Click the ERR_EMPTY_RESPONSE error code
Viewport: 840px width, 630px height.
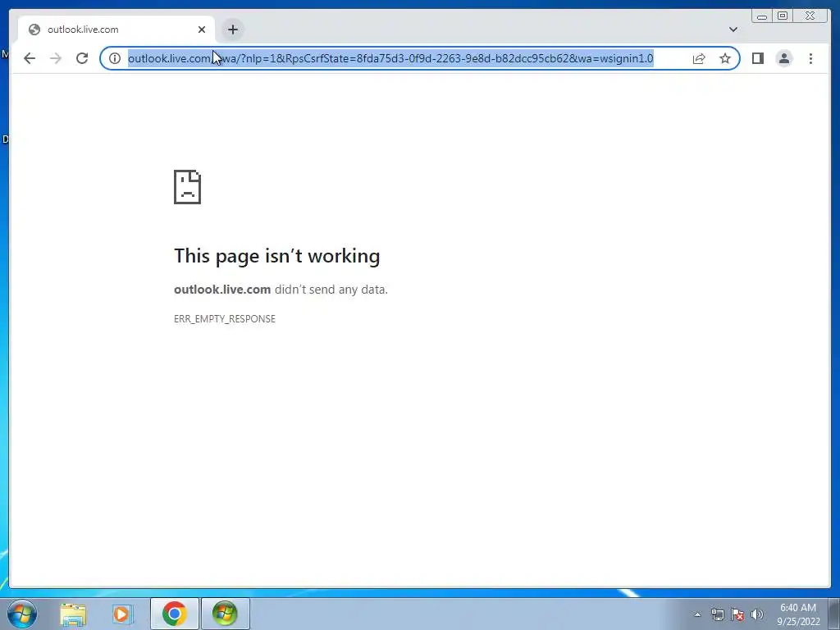tap(225, 319)
